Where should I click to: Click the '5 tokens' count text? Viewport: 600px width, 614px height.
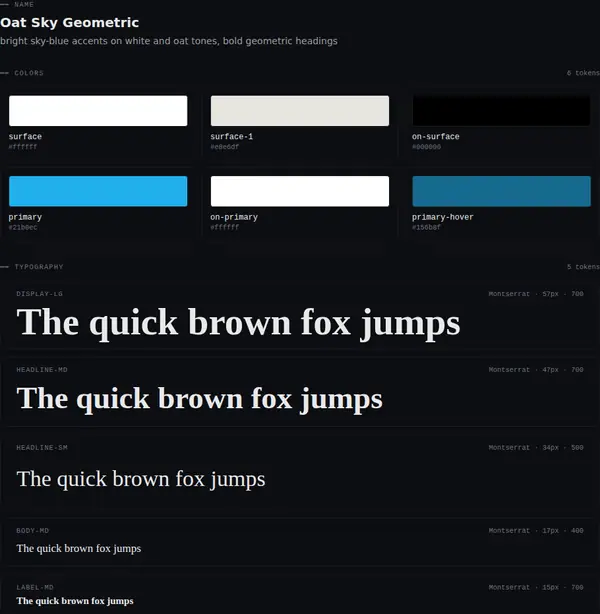click(583, 267)
